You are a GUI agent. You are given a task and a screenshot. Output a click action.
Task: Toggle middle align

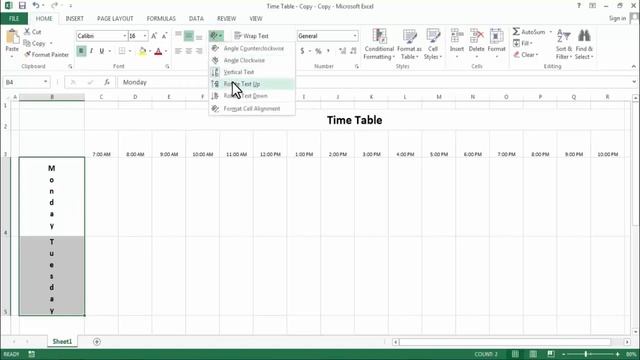189,36
